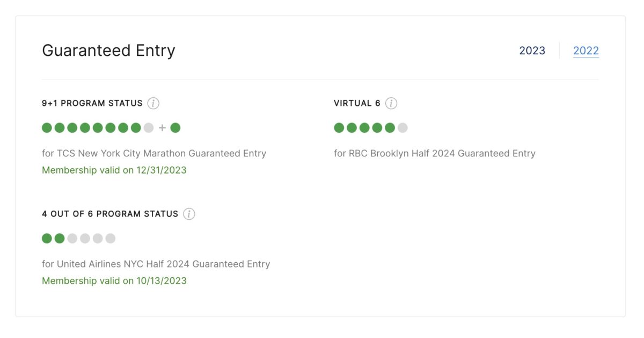Select the 2023 year tab
Image resolution: width=644 pixels, height=338 pixels.
pyautogui.click(x=532, y=51)
